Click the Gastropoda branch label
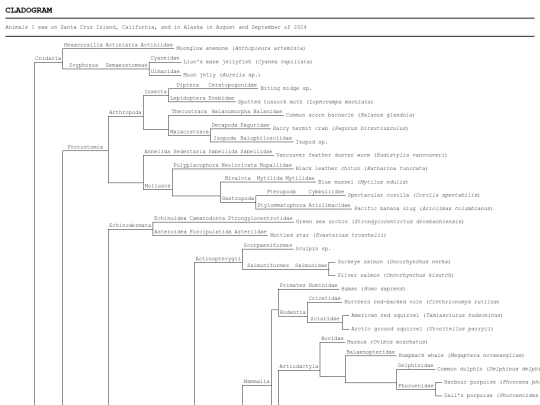540x405 pixels. point(238,198)
